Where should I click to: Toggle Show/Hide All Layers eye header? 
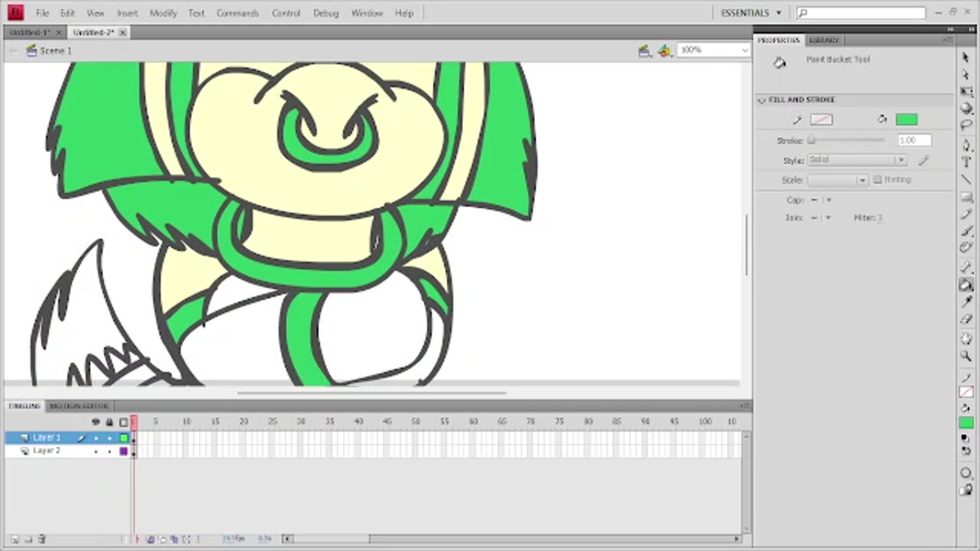point(96,422)
